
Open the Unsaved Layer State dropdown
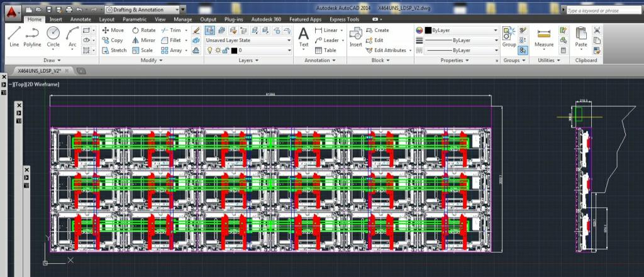(x=249, y=40)
